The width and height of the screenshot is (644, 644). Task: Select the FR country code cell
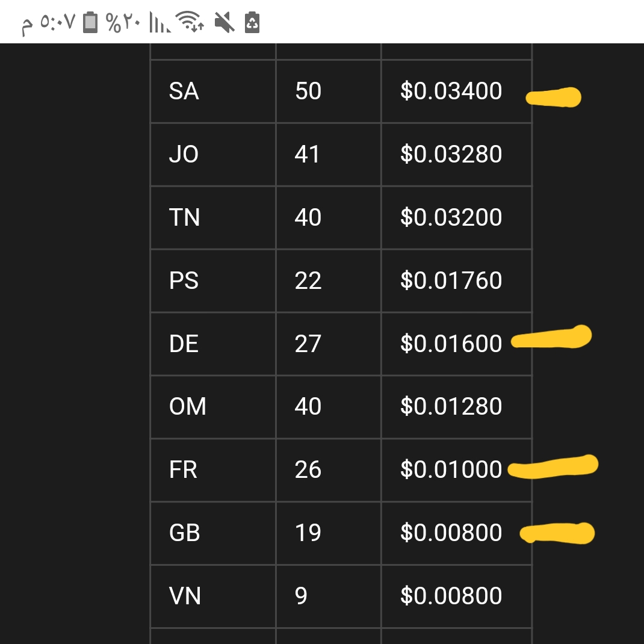[183, 470]
